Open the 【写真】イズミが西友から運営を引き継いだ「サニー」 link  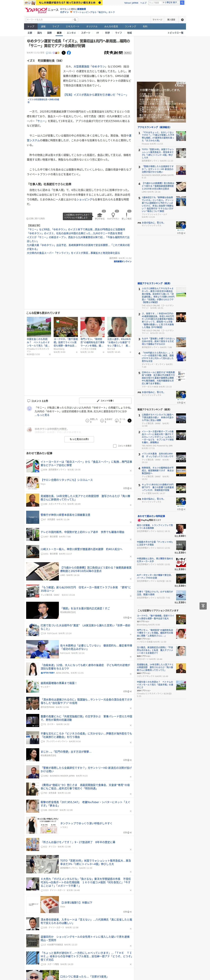(95, 95)
